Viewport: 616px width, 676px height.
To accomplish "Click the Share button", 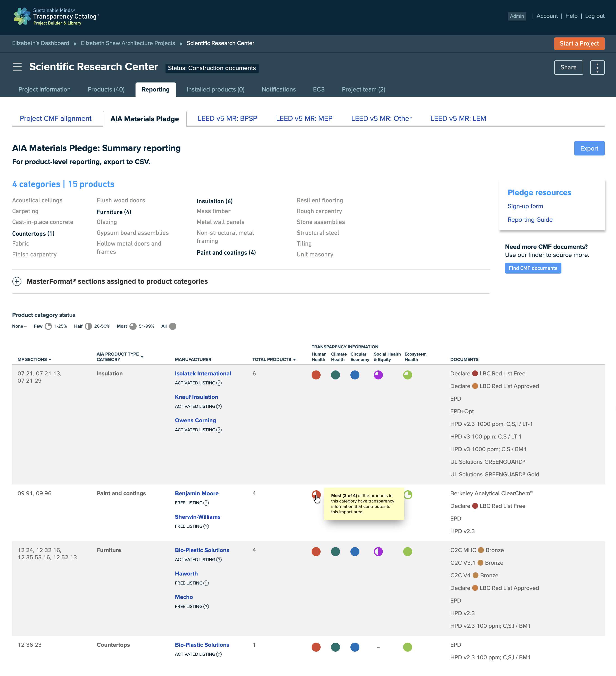I will click(x=568, y=67).
